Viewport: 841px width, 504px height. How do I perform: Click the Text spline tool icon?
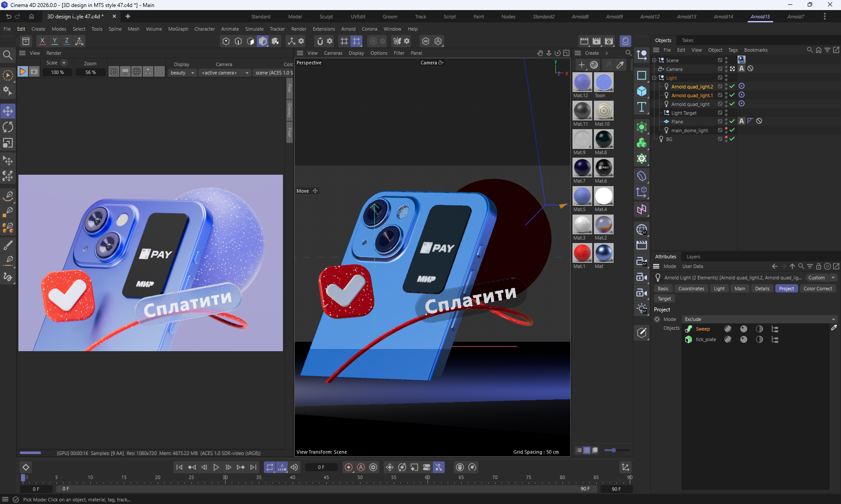tap(642, 107)
